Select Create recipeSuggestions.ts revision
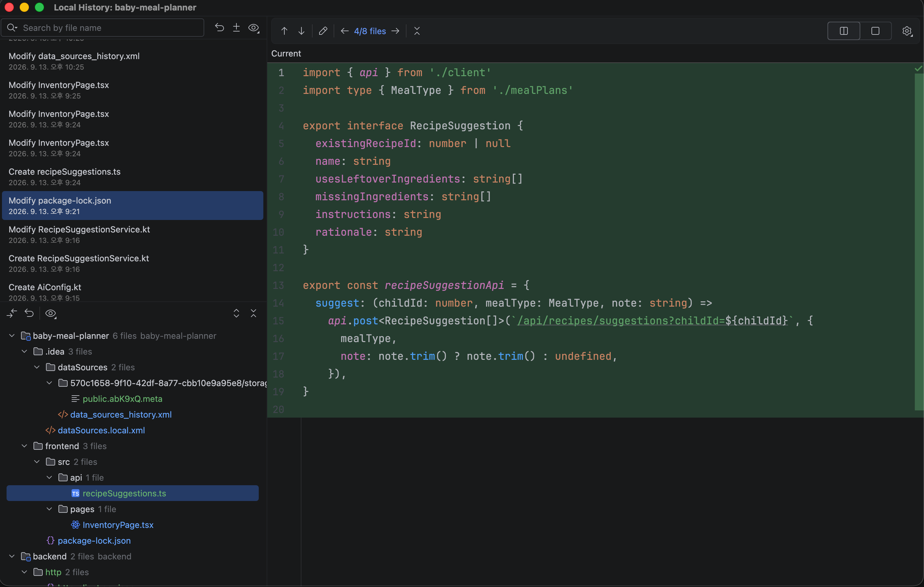 click(x=132, y=177)
